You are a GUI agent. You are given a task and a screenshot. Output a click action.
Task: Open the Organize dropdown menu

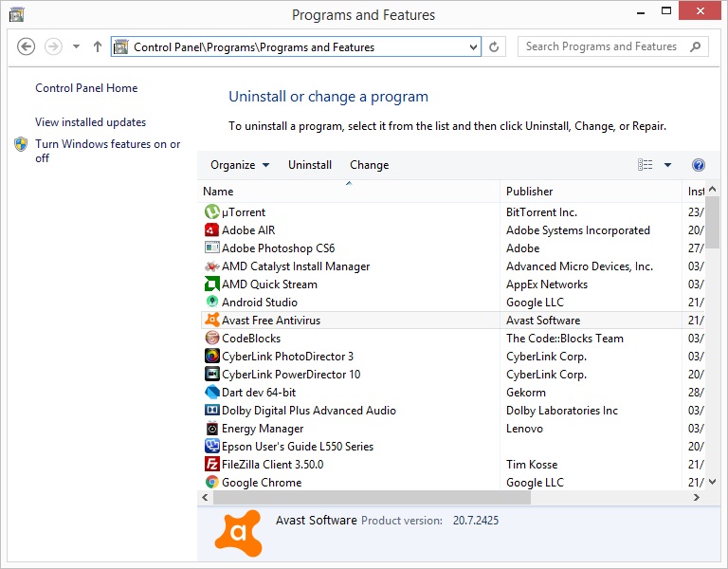coord(240,165)
